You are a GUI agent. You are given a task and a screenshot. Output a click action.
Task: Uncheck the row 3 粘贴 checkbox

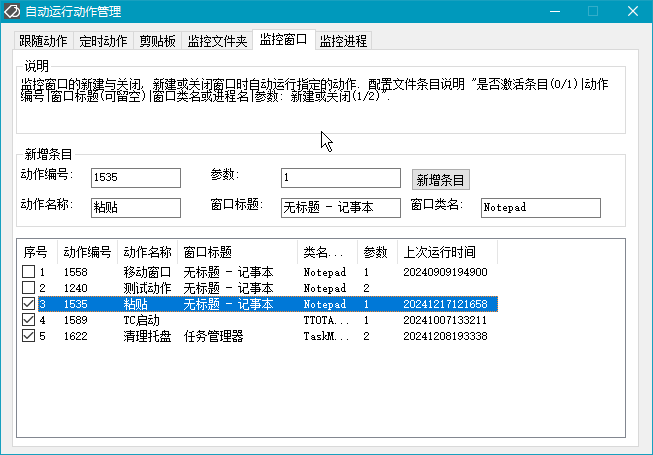click(28, 304)
